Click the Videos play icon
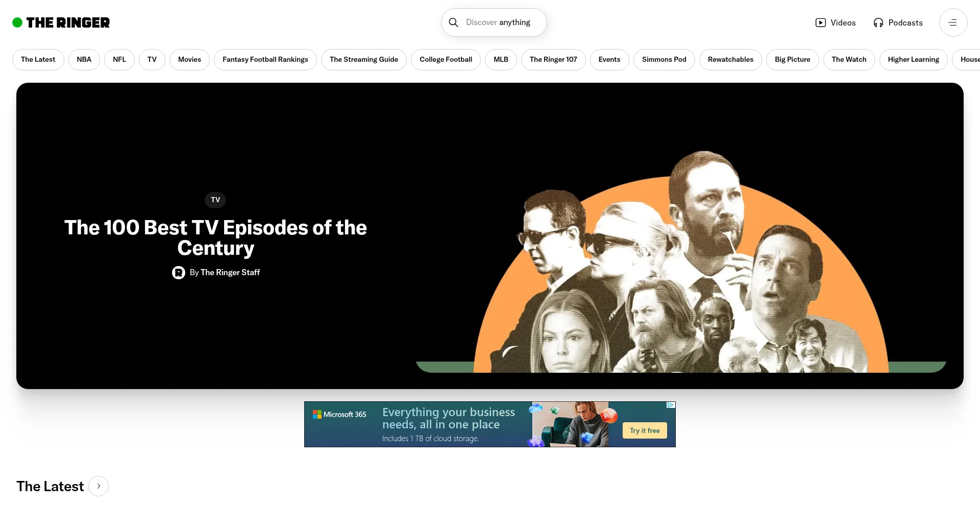 click(x=820, y=22)
